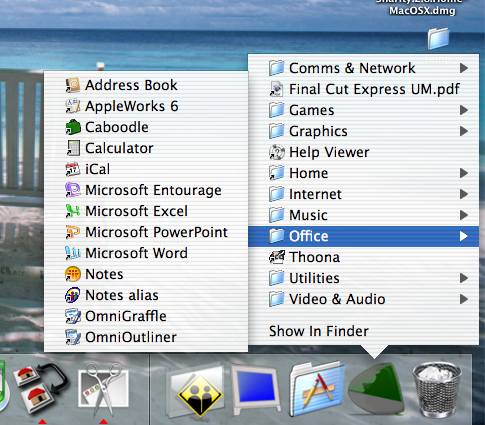Choose the highlighted Office entry
This screenshot has width=485, height=425.
point(363,236)
